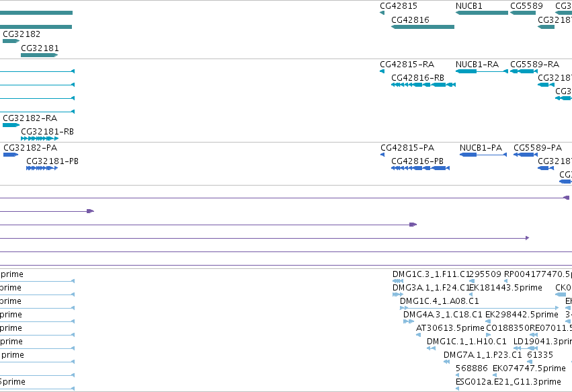Viewport: 572px width, 392px height.
Task: Click the NUCB1-RA transcript feature
Action: coord(481,71)
